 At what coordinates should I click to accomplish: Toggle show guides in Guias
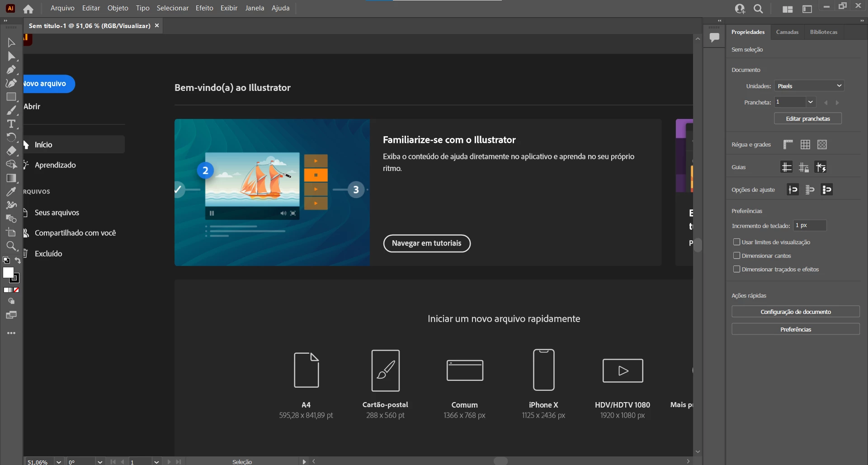pos(787,167)
